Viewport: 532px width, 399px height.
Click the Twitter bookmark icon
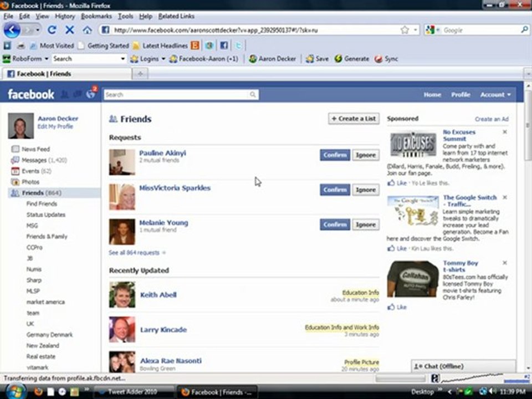[x=238, y=45]
